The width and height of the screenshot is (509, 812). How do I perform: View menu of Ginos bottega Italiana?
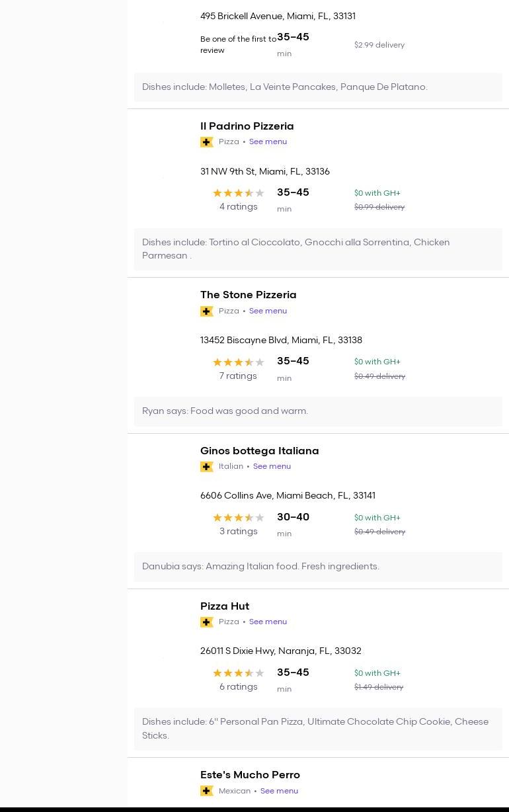tap(272, 466)
